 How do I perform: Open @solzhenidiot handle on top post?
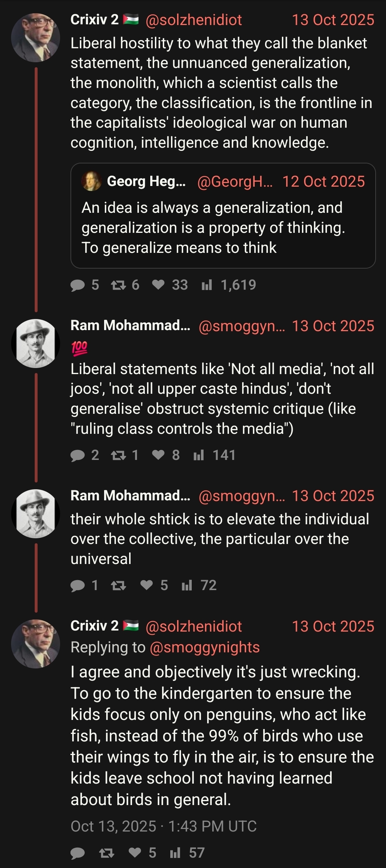[194, 20]
